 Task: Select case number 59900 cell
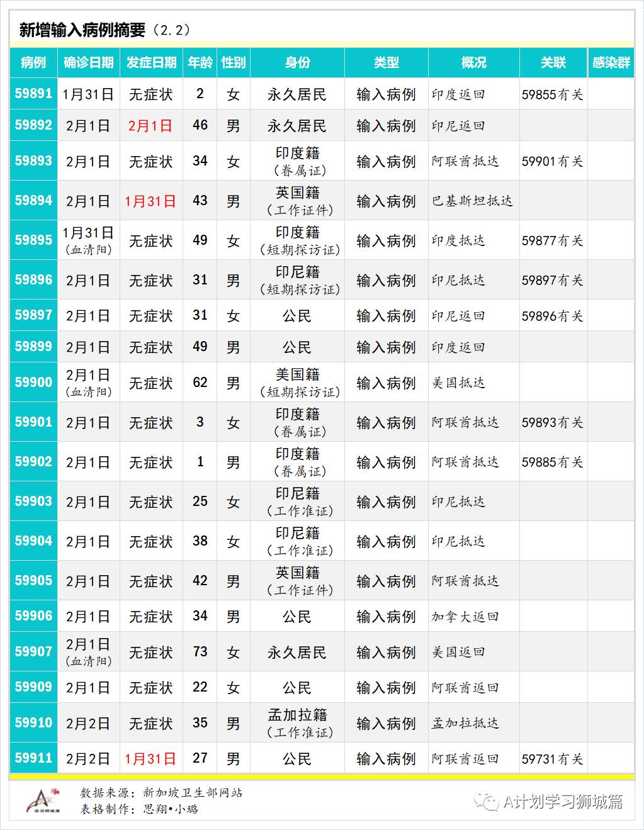pos(32,382)
